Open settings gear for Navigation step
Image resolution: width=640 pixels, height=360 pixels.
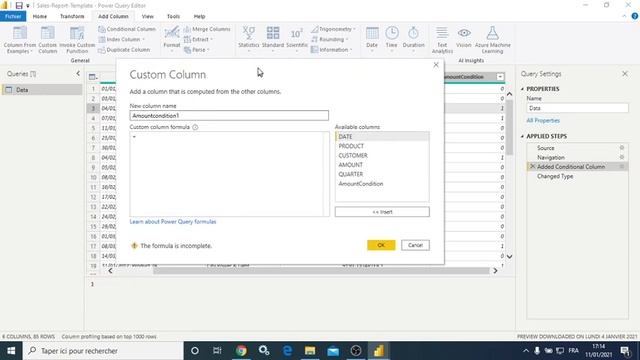(622, 157)
